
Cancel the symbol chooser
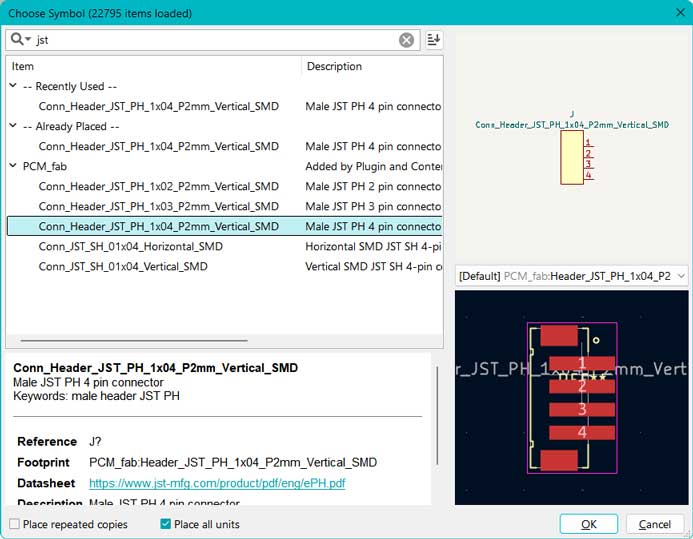655,524
